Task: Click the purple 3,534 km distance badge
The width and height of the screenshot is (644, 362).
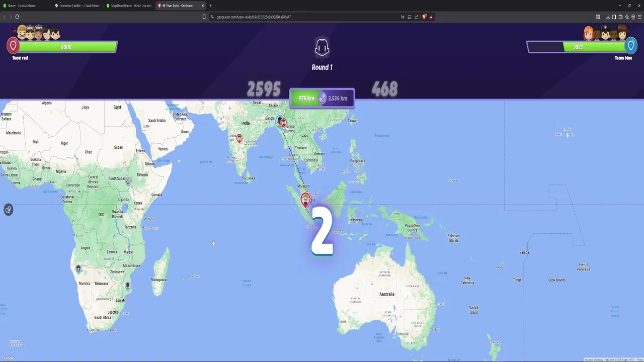Action: click(x=338, y=98)
